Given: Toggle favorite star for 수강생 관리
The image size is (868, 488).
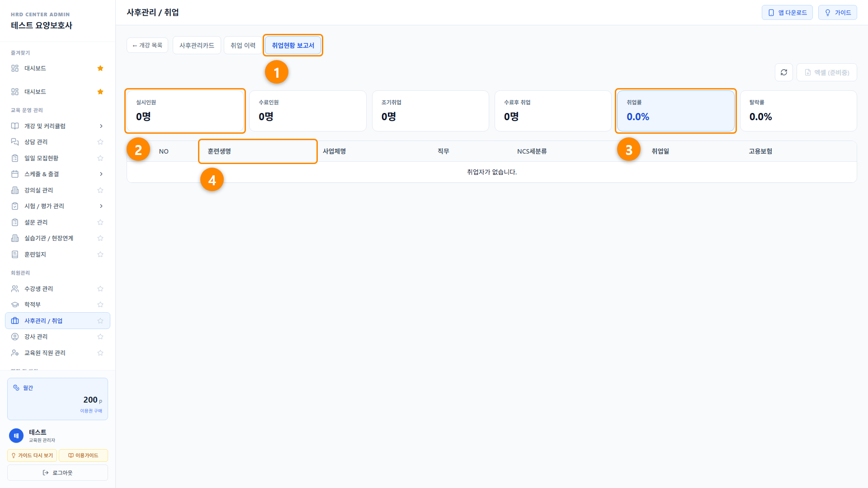Looking at the screenshot, I should (x=100, y=289).
